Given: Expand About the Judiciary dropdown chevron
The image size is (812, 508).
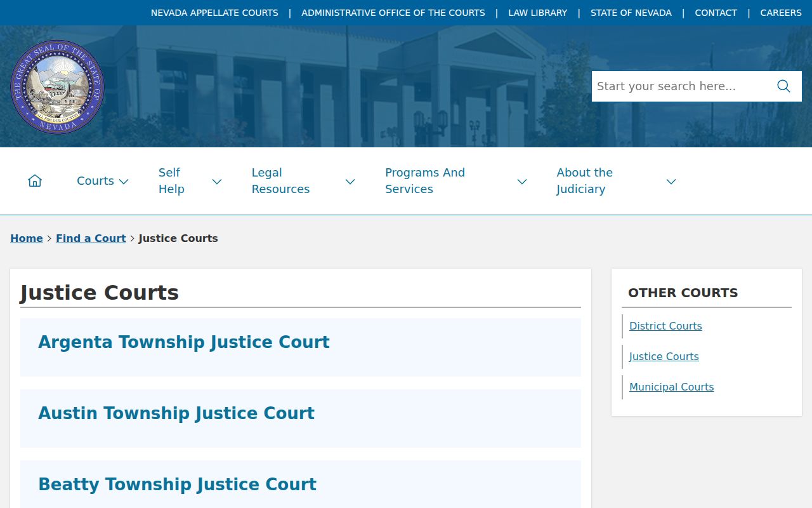Looking at the screenshot, I should [671, 182].
